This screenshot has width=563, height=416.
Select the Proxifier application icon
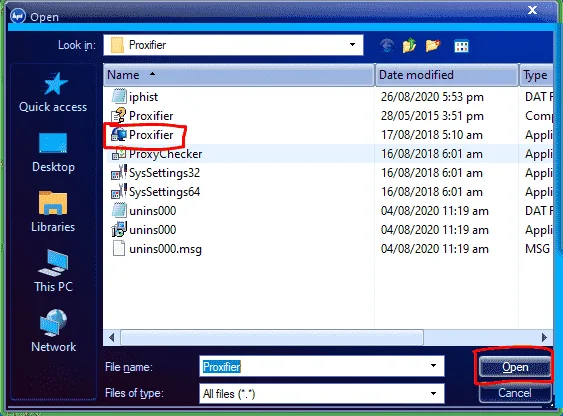click(x=119, y=135)
